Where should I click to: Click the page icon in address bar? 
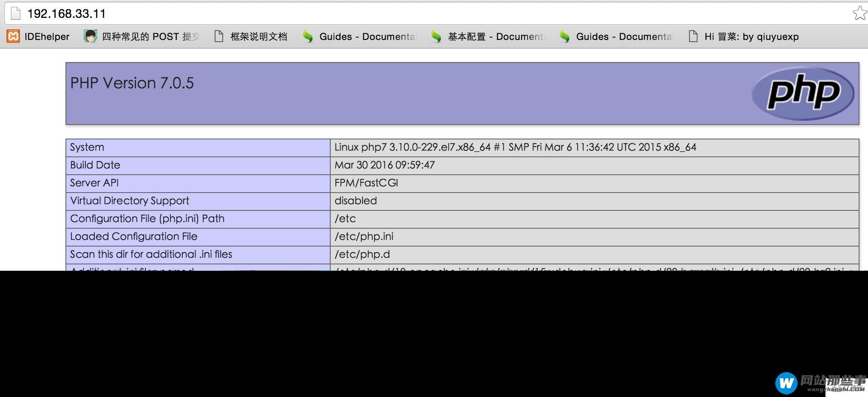16,14
